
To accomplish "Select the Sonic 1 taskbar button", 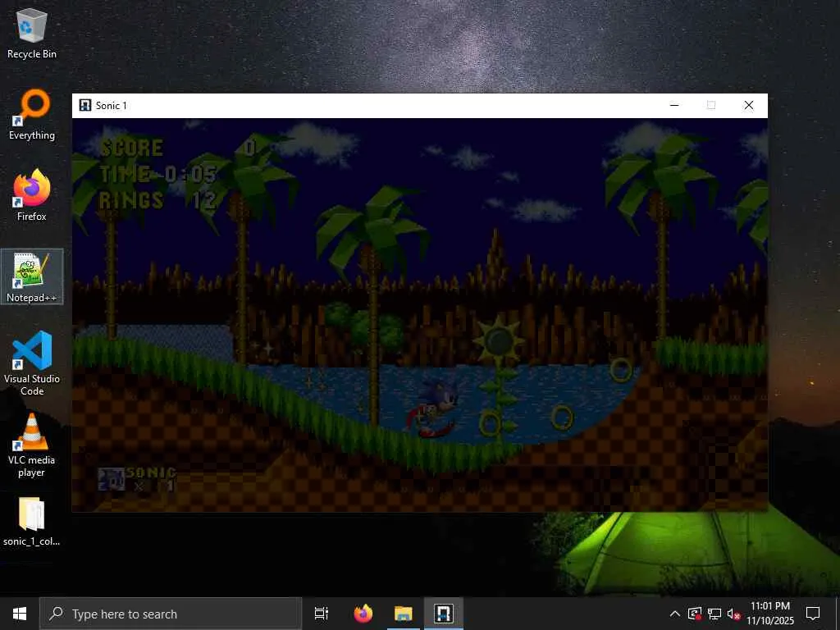I will click(444, 614).
